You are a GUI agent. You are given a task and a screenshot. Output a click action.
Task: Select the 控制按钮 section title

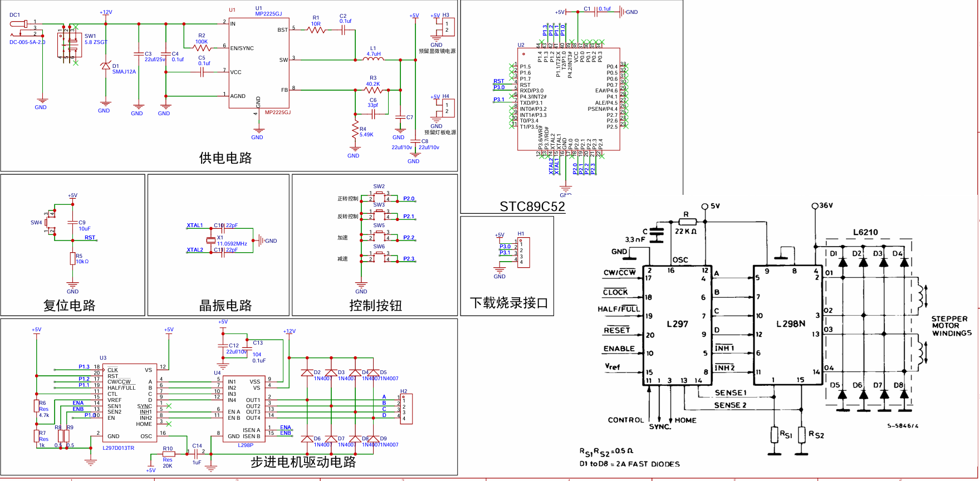point(376,306)
